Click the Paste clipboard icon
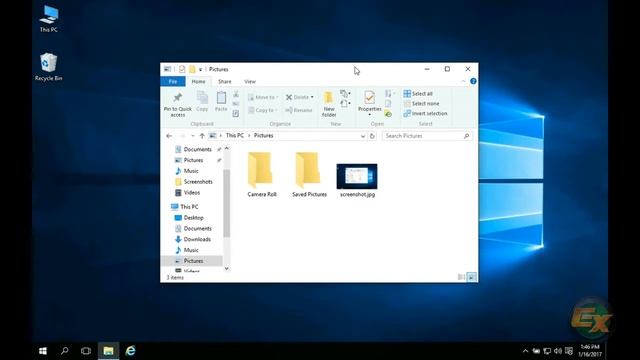This screenshot has width=640, height=360. coord(221,98)
